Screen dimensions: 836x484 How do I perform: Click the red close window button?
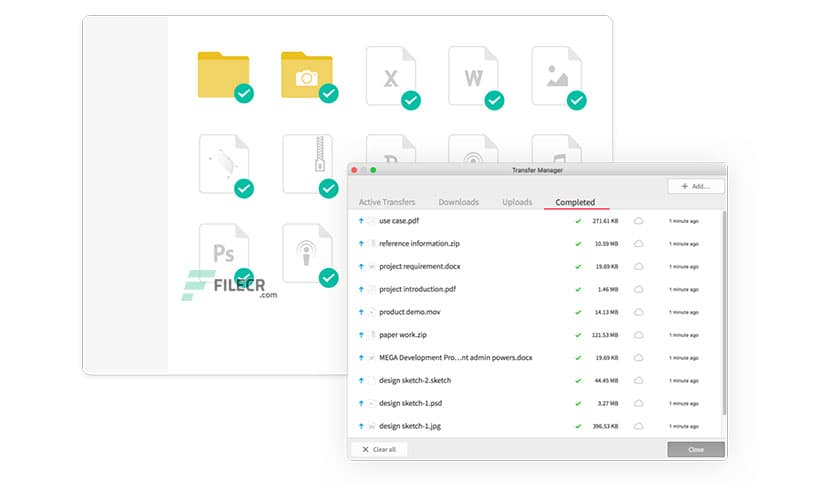coord(354,170)
